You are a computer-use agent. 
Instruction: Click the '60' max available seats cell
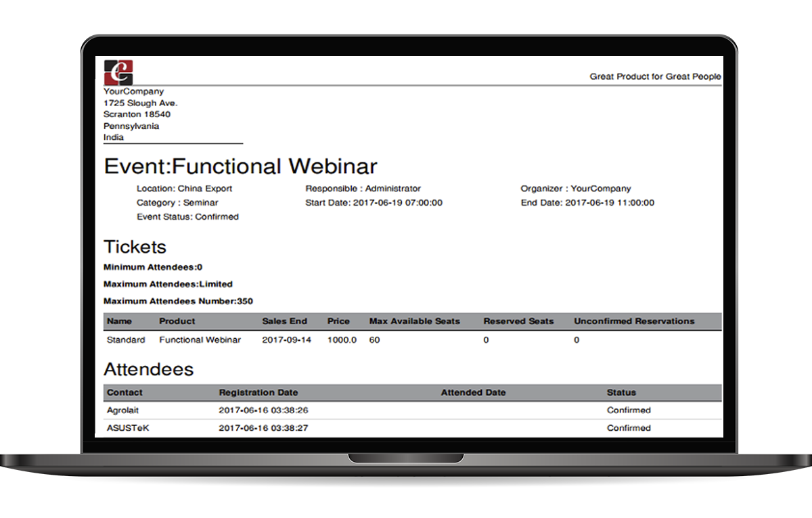pos(374,340)
